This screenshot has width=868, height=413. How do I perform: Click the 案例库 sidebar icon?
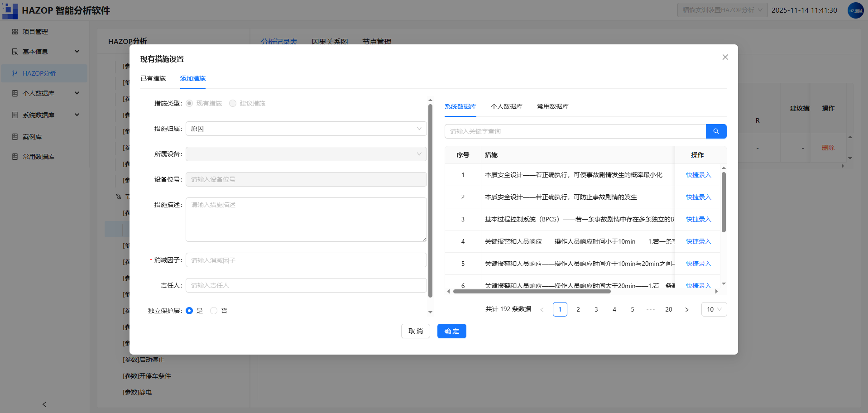tap(15, 137)
